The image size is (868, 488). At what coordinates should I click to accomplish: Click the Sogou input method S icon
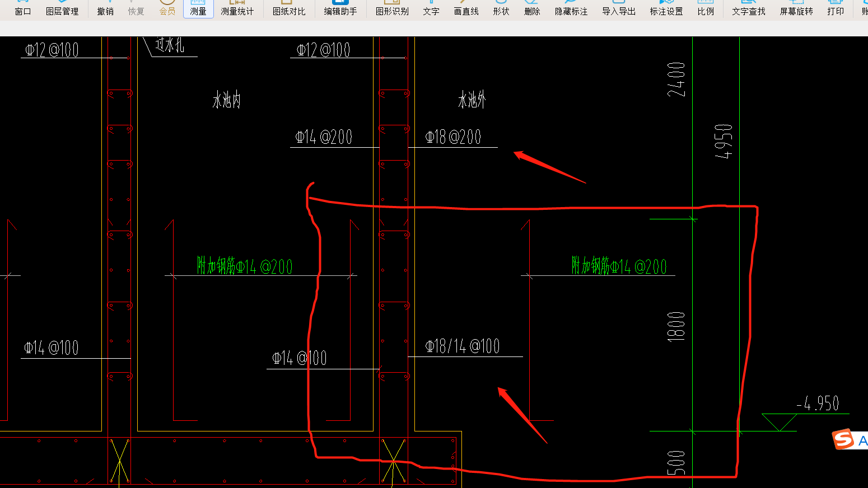coord(843,439)
